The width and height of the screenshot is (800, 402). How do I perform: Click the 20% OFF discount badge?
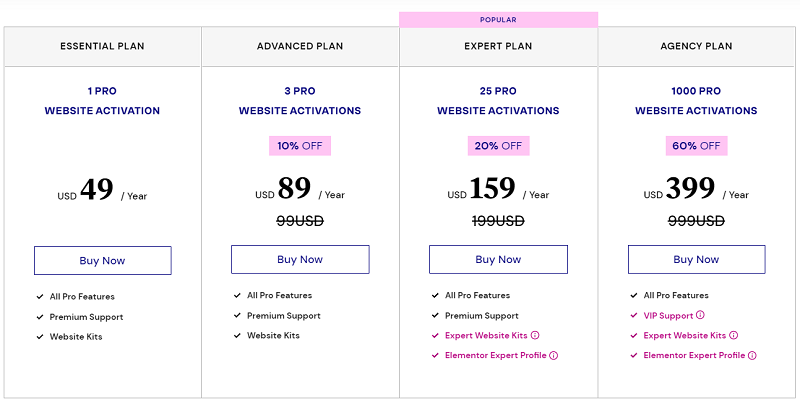pos(498,146)
